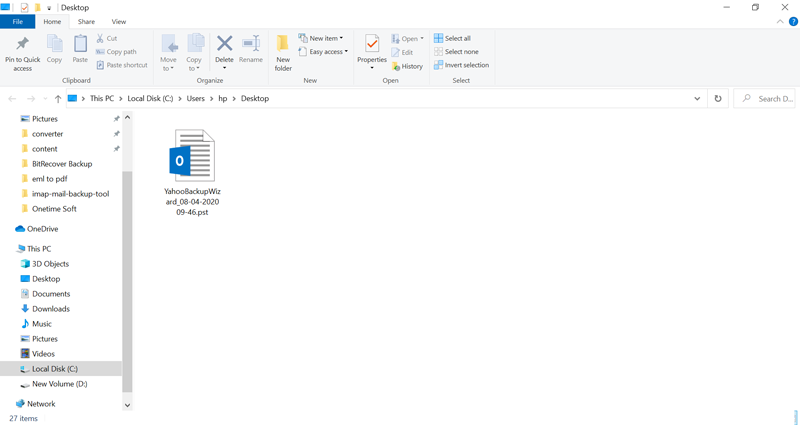Screen dimensions: 800x425
Task: Expand address bar history dropdown
Action: [697, 98]
